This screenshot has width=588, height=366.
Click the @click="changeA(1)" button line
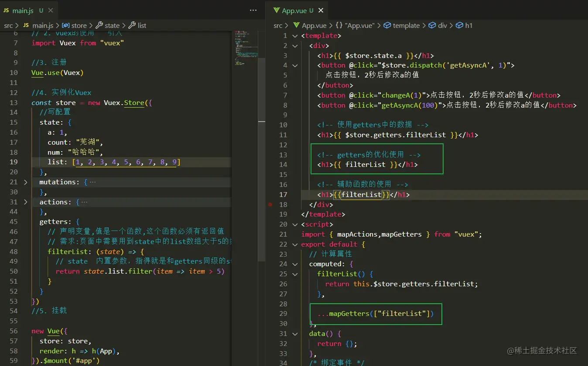439,95
